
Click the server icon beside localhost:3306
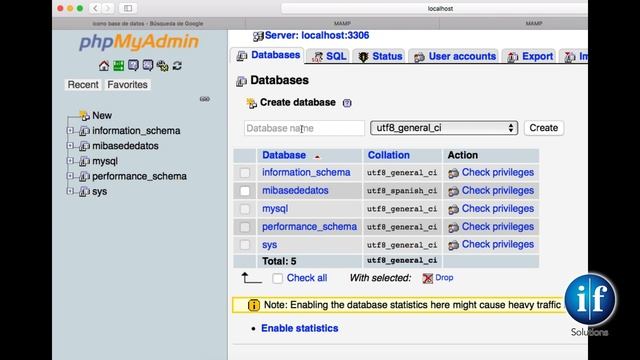[x=258, y=36]
